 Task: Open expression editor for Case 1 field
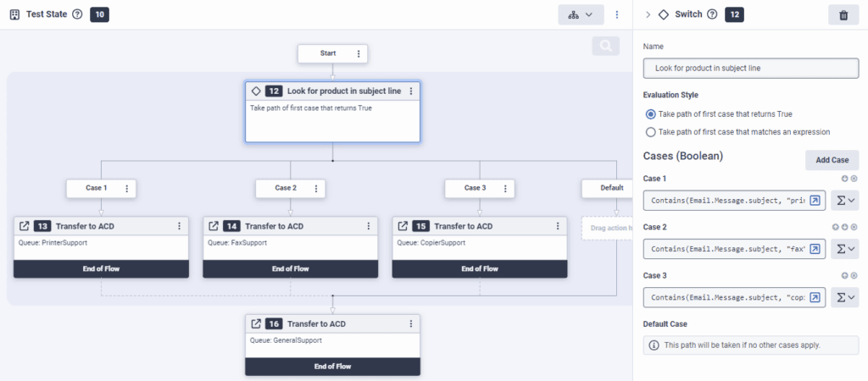815,201
